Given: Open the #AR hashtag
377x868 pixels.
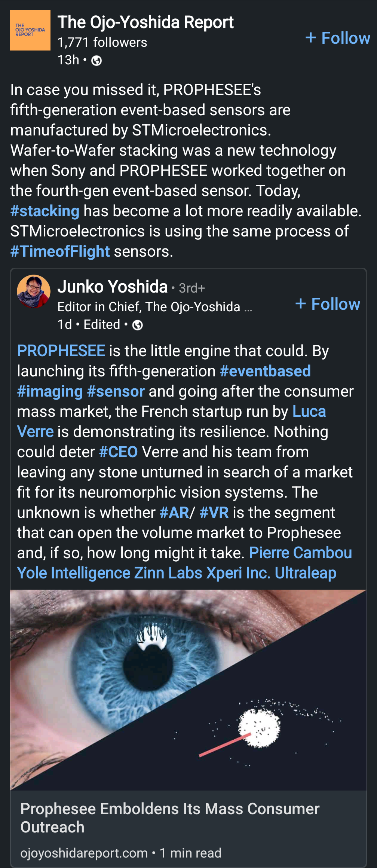Looking at the screenshot, I should click(174, 513).
